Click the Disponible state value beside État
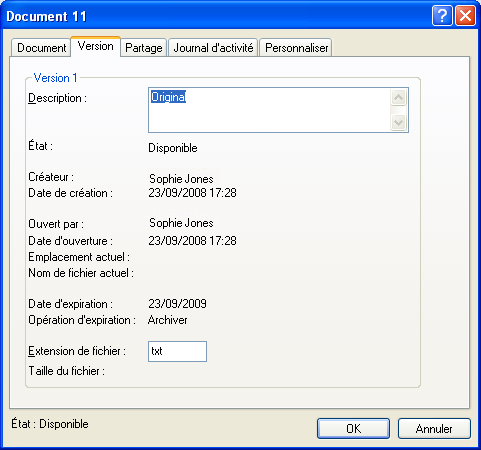481x450 pixels. click(x=173, y=148)
